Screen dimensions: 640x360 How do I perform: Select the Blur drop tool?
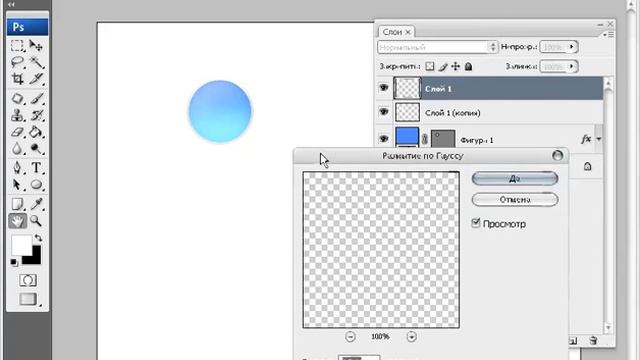[17, 149]
